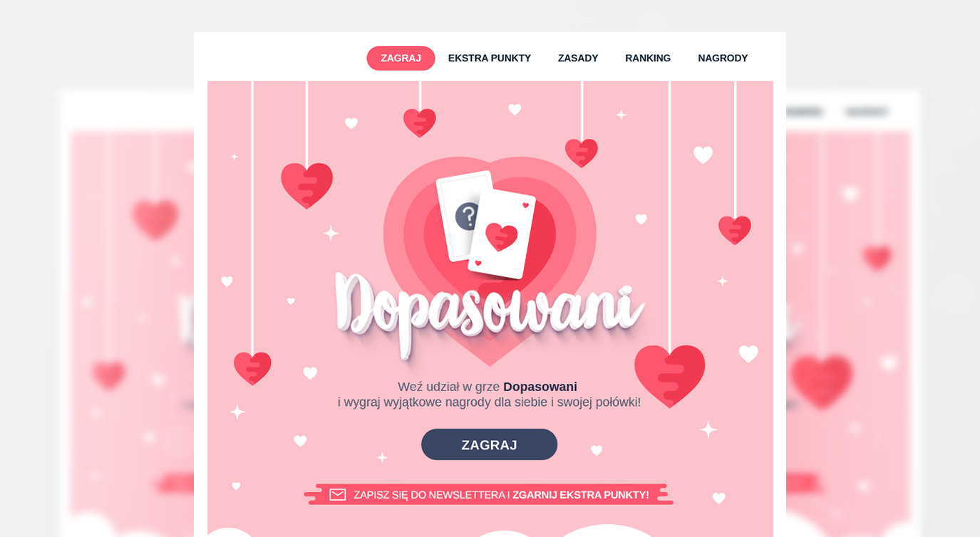Click the small hanging heart under ZAGRAJ tab
This screenshot has width=980, height=537.
(x=420, y=122)
